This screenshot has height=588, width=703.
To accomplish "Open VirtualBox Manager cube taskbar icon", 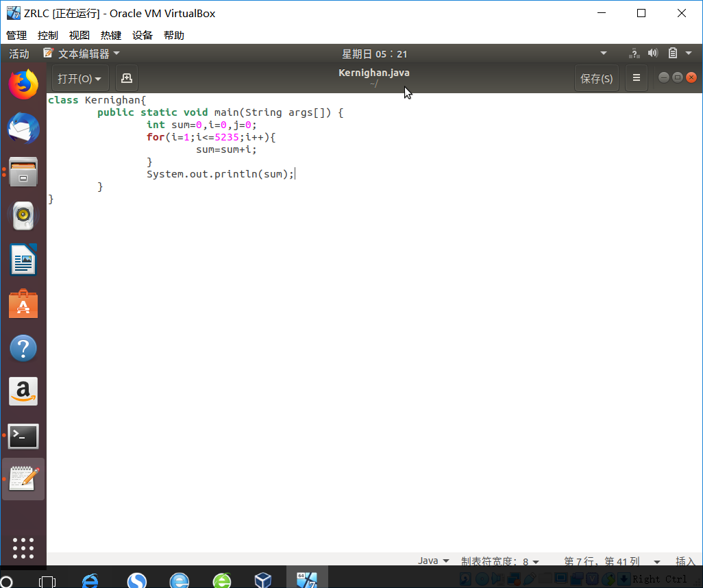I will 263,580.
